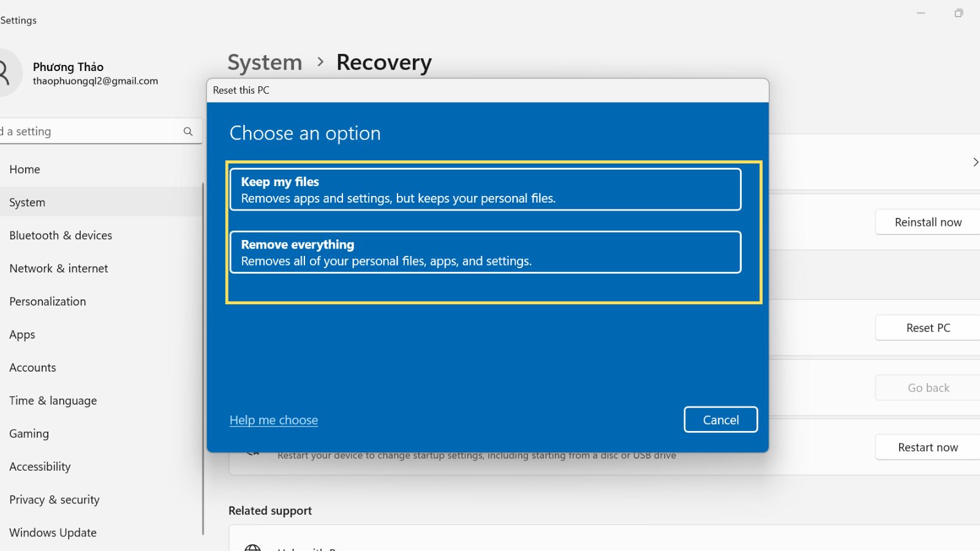Open the "Help me choose" link

[274, 420]
